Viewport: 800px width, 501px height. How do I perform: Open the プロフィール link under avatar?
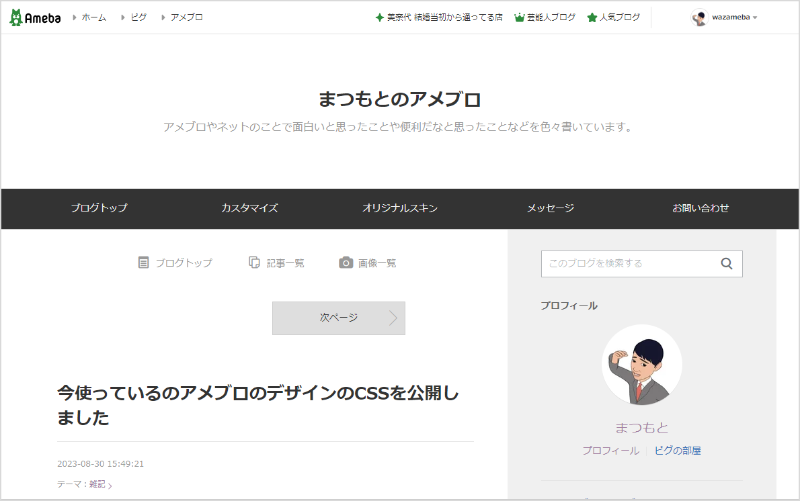pos(610,451)
